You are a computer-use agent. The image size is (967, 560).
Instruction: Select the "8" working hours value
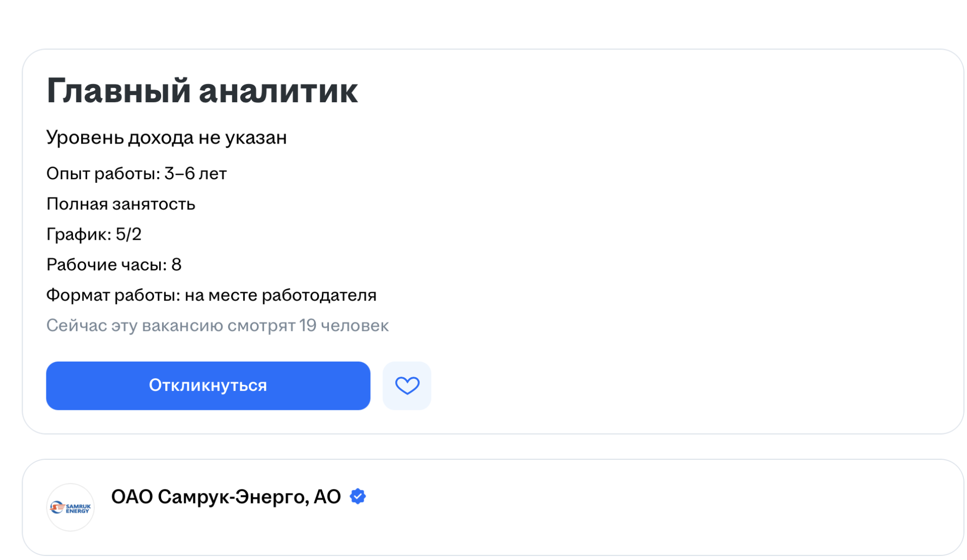click(x=176, y=265)
